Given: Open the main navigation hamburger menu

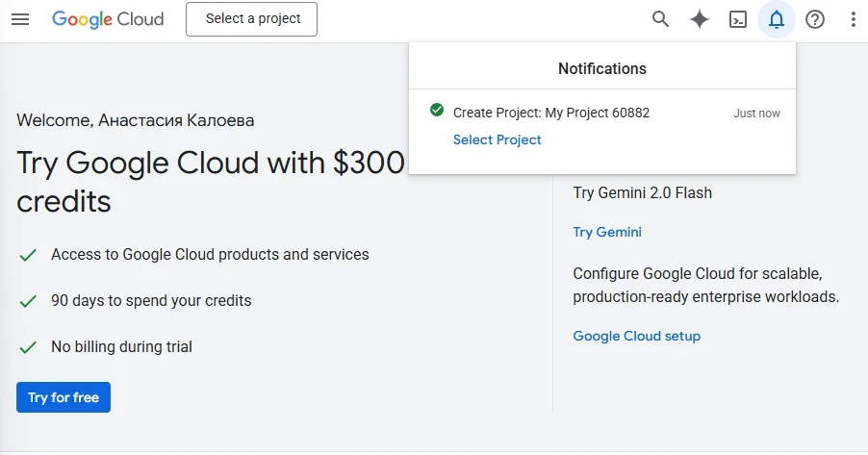Looking at the screenshot, I should coord(20,19).
